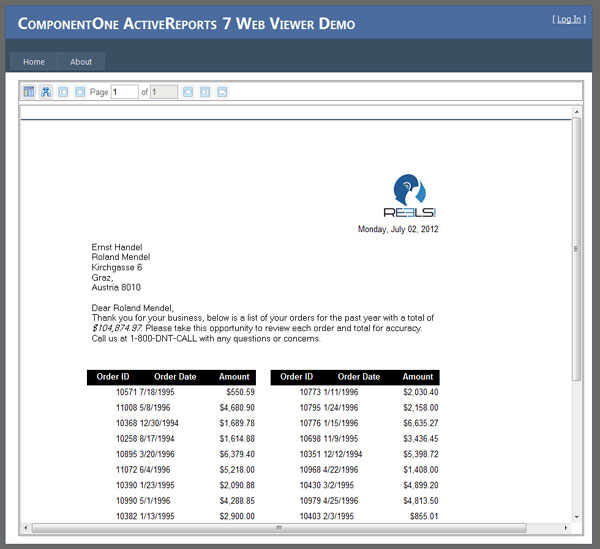Open the About tab
The image size is (600, 549).
point(81,62)
